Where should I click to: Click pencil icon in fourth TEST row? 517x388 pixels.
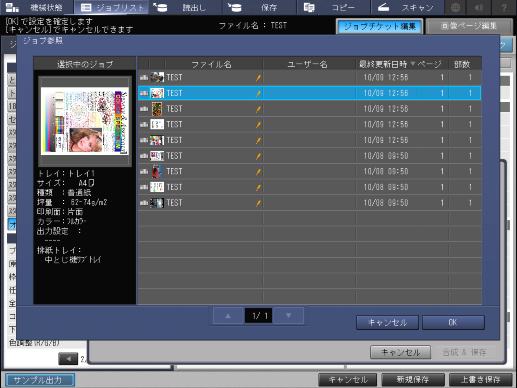258,125
